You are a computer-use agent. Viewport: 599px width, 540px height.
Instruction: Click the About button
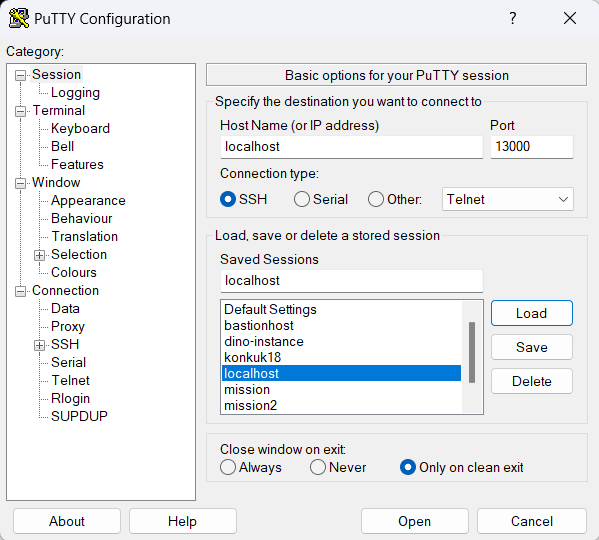pyautogui.click(x=67, y=521)
